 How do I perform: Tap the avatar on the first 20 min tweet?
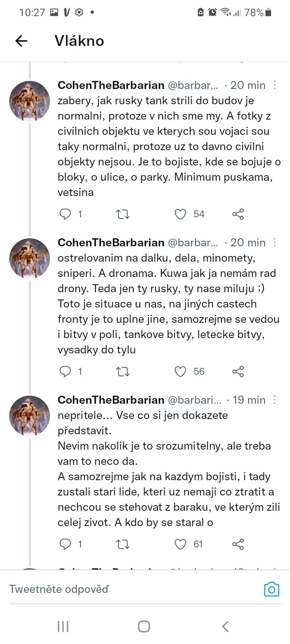30,101
